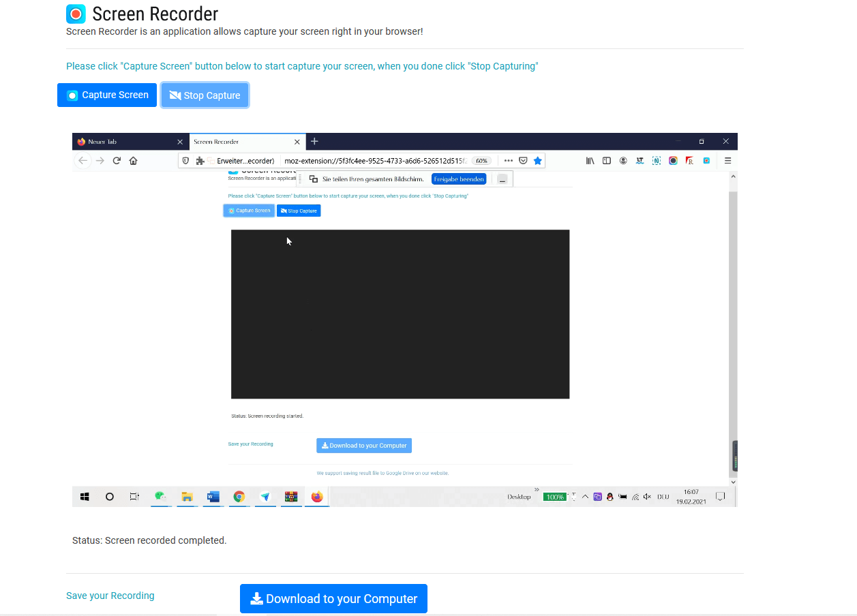The width and height of the screenshot is (857, 616).
Task: Click the Windows Start button in preview taskbar
Action: pos(85,497)
